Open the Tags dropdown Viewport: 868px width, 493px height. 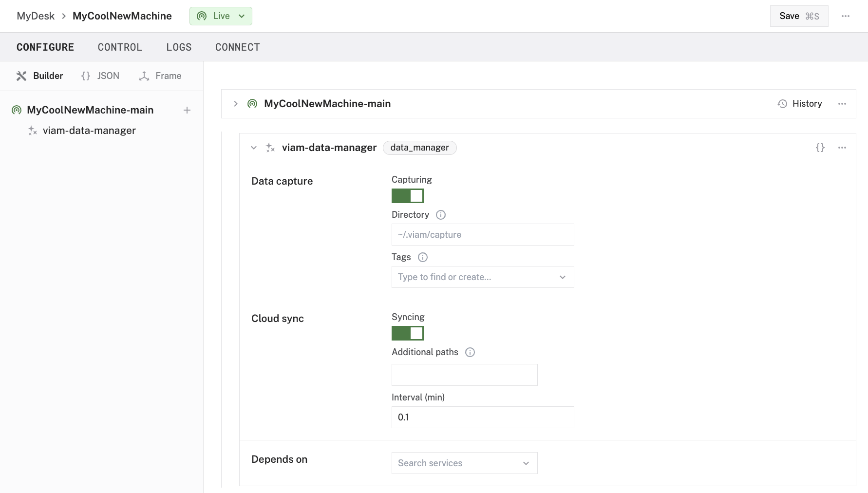click(x=483, y=277)
